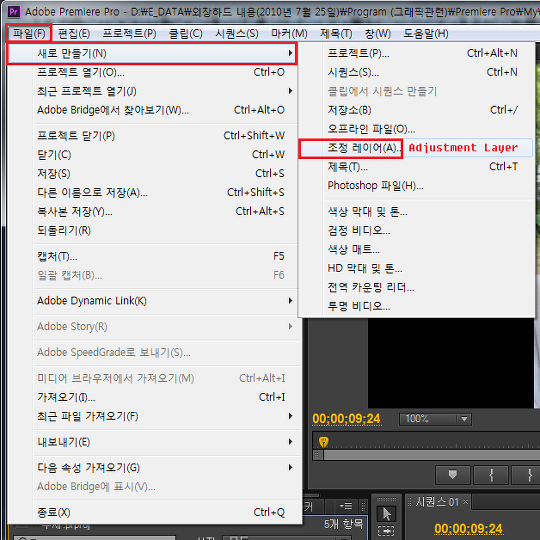This screenshot has height=540, width=540.
Task: Click the Mark Out button
Action: [x=527, y=475]
